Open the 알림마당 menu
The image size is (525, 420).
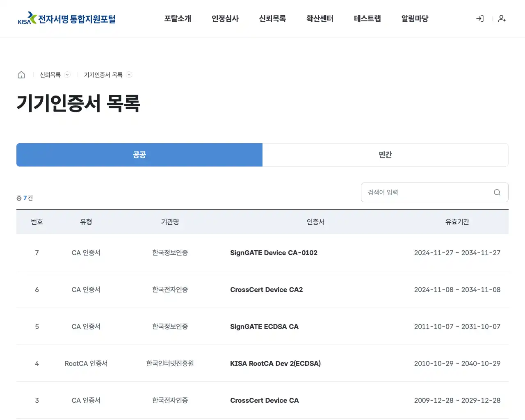pyautogui.click(x=415, y=18)
